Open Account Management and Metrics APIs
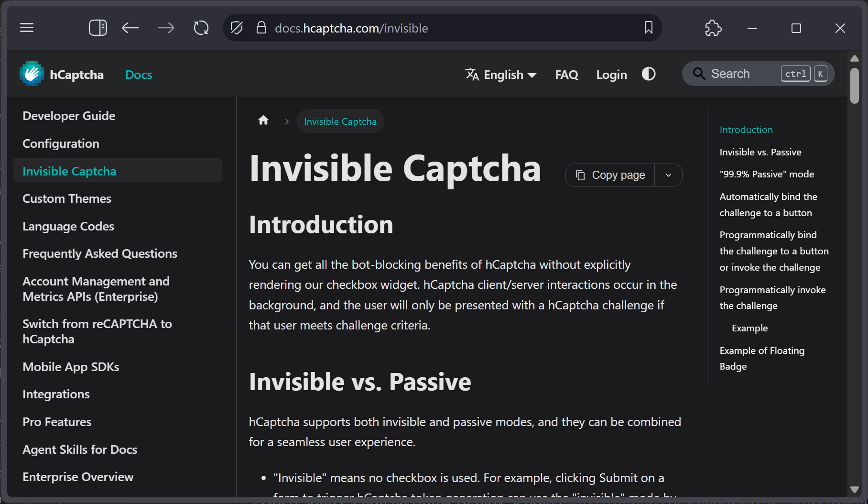868x504 pixels. 118,289
